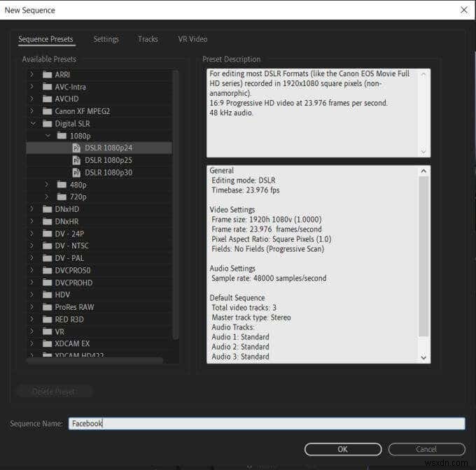The height and width of the screenshot is (470, 476).
Task: Close the New Sequence dialog window
Action: tap(464, 10)
